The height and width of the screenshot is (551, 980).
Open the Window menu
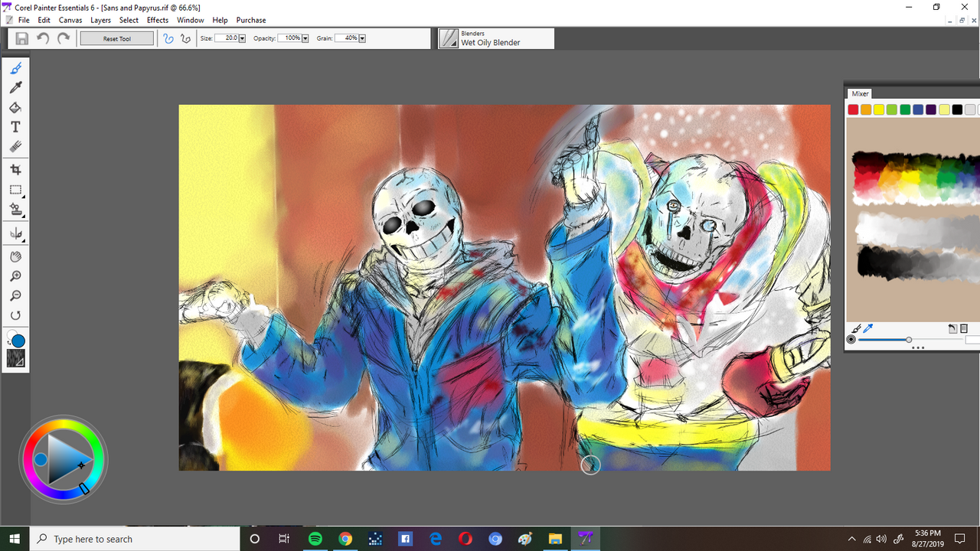pos(190,20)
